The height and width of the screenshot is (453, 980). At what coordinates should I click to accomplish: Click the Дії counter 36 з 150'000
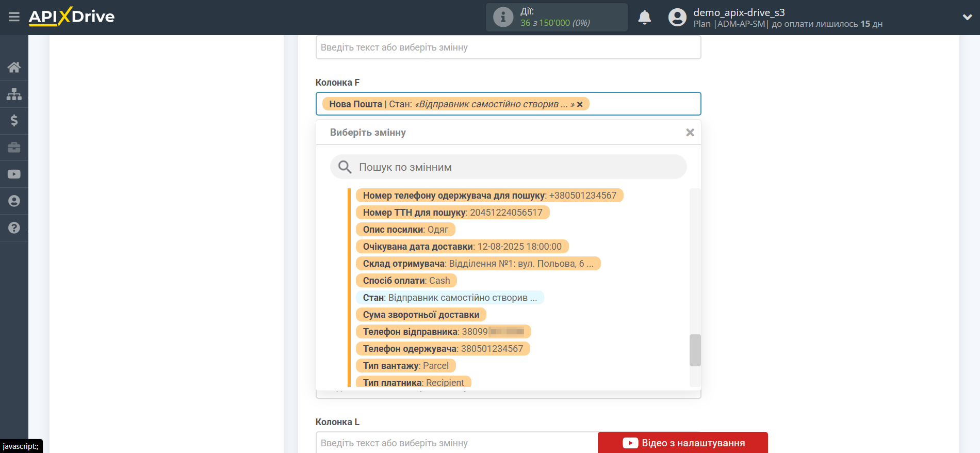coord(555,23)
